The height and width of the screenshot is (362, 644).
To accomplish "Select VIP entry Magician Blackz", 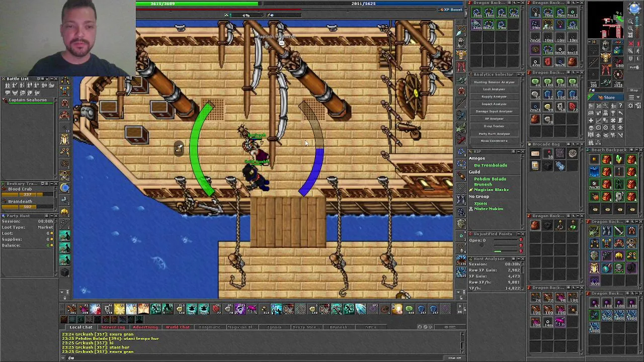I will pyautogui.click(x=492, y=190).
